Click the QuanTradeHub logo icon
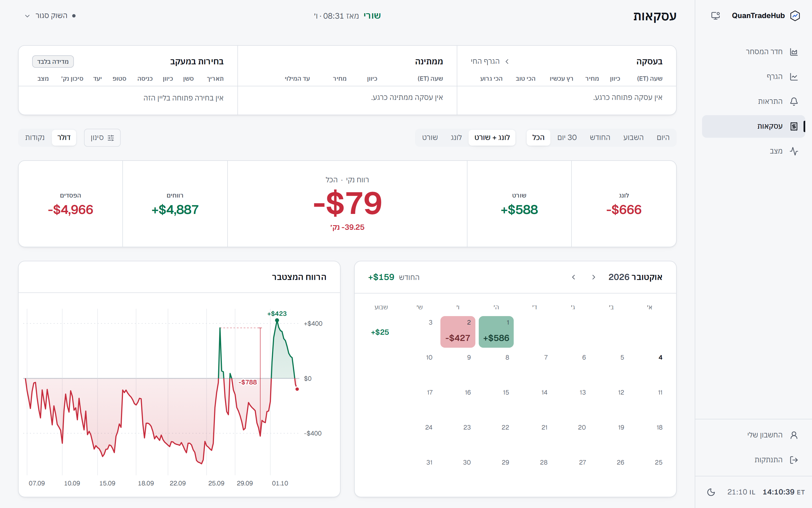Image resolution: width=812 pixels, height=508 pixels. 795,16
